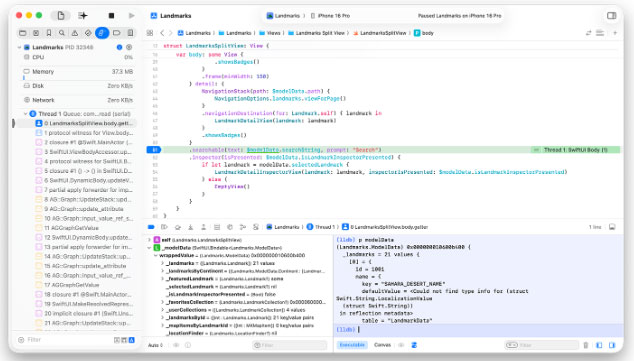Click the Step Into debug button
The image size is (634, 361).
[x=190, y=227]
